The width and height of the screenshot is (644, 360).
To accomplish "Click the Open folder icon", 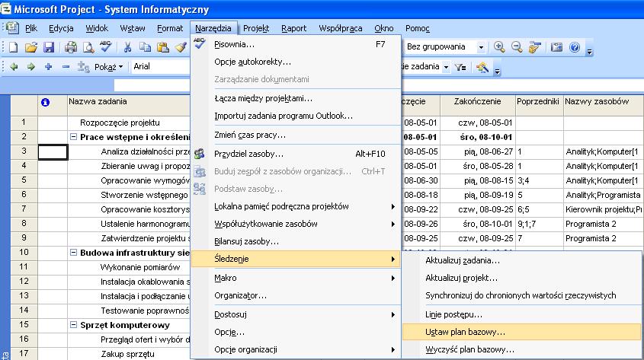I will [30, 47].
